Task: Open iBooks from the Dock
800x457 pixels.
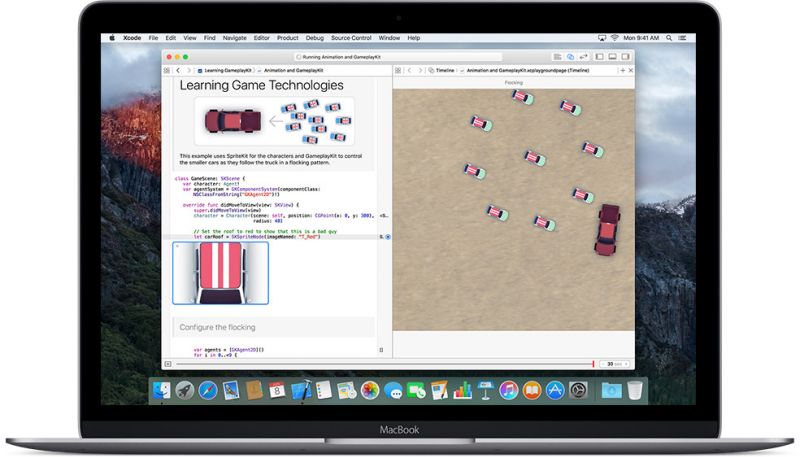Action: pos(532,390)
